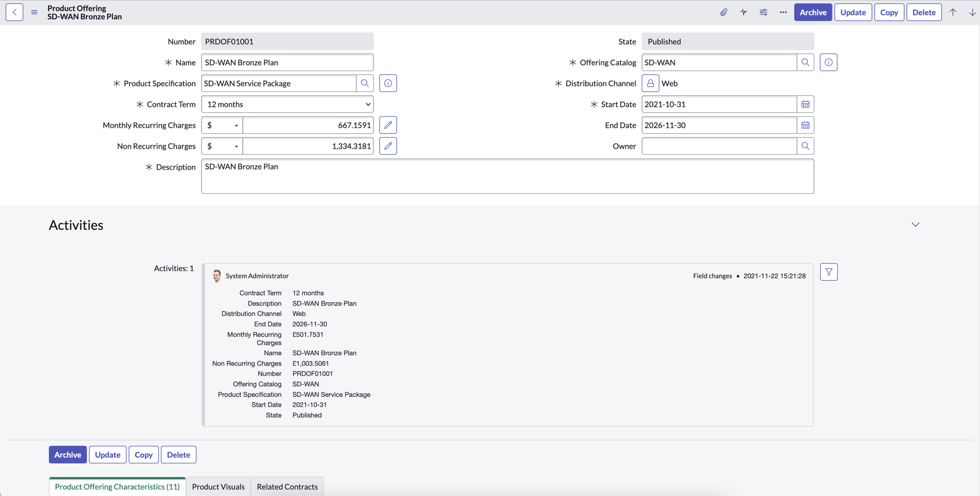This screenshot has width=980, height=496.
Task: Click the Update button in header
Action: pos(853,12)
